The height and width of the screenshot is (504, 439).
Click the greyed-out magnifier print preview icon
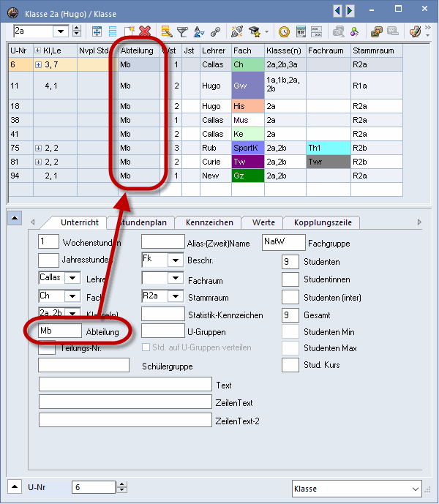click(338, 31)
